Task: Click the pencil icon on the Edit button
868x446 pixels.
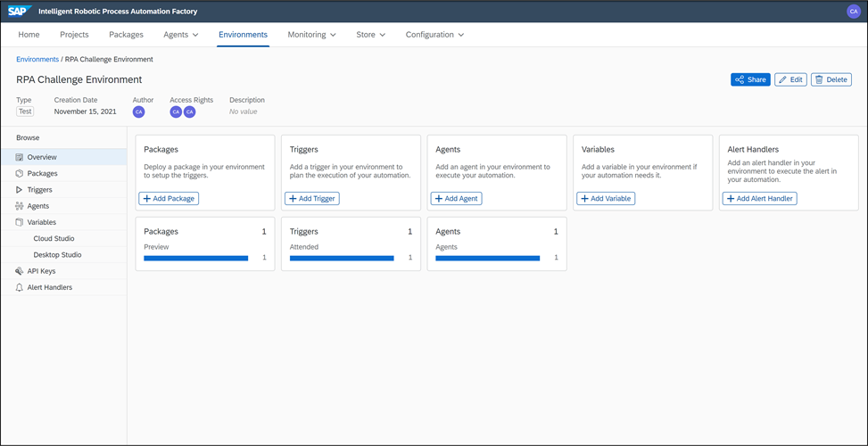Action: pyautogui.click(x=782, y=79)
